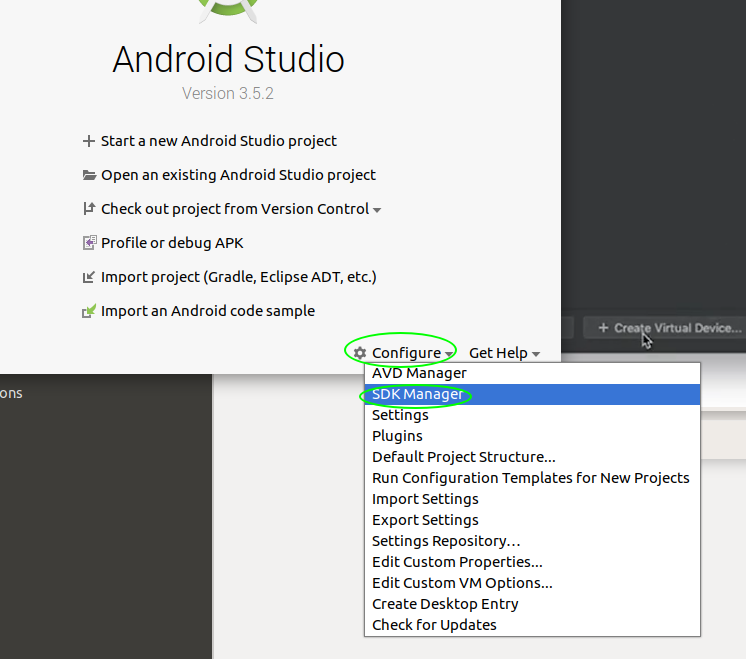Select Check for Updates menu item
The width and height of the screenshot is (746, 659).
(434, 625)
